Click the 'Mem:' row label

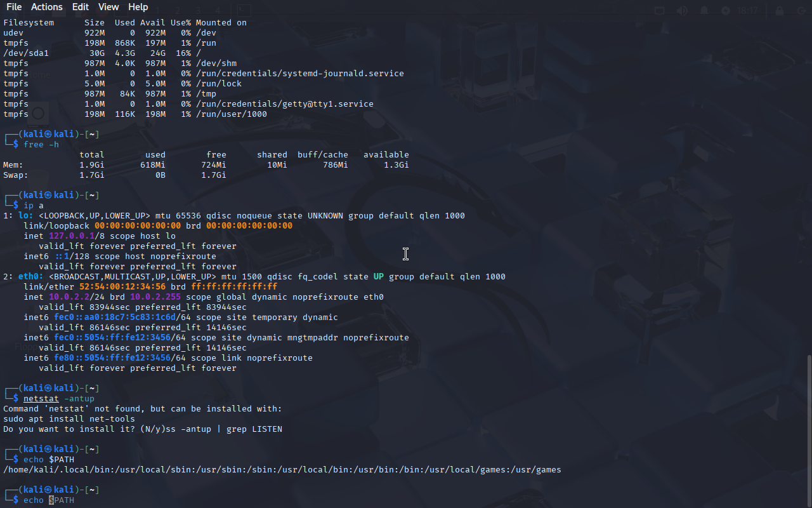13,165
